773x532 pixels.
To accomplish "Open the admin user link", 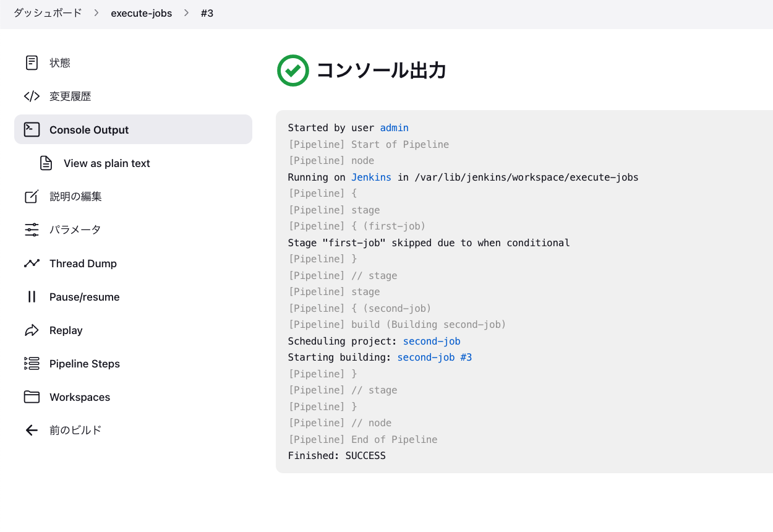I will click(x=394, y=127).
